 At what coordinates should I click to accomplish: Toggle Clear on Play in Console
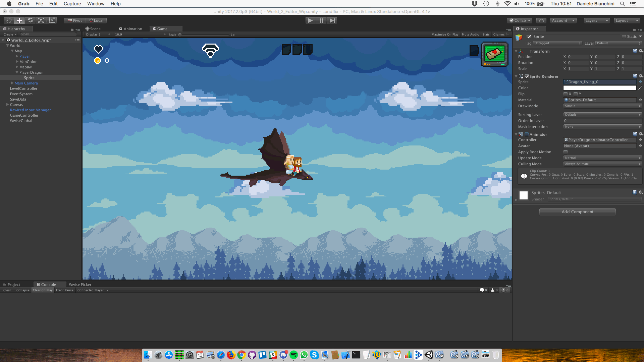click(x=43, y=290)
